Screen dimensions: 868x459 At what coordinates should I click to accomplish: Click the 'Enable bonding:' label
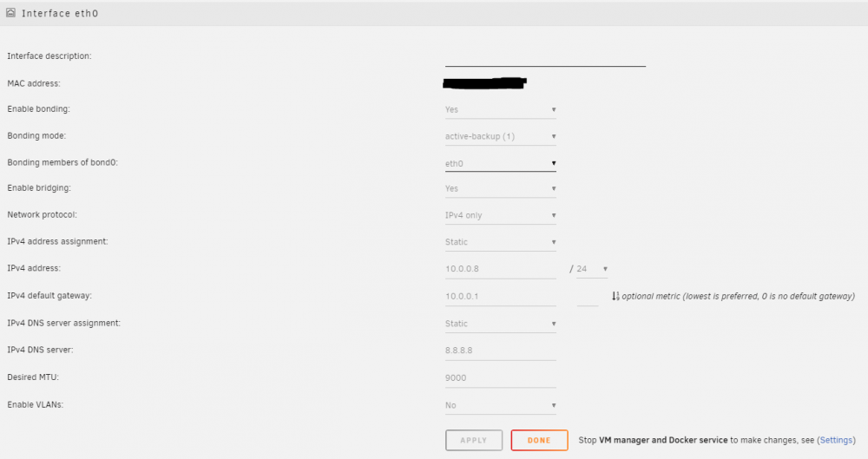[39, 109]
